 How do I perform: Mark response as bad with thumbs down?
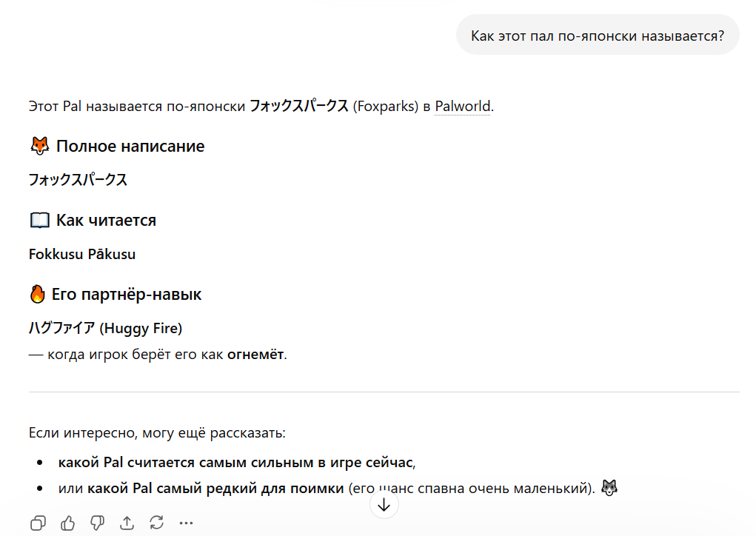(x=98, y=523)
